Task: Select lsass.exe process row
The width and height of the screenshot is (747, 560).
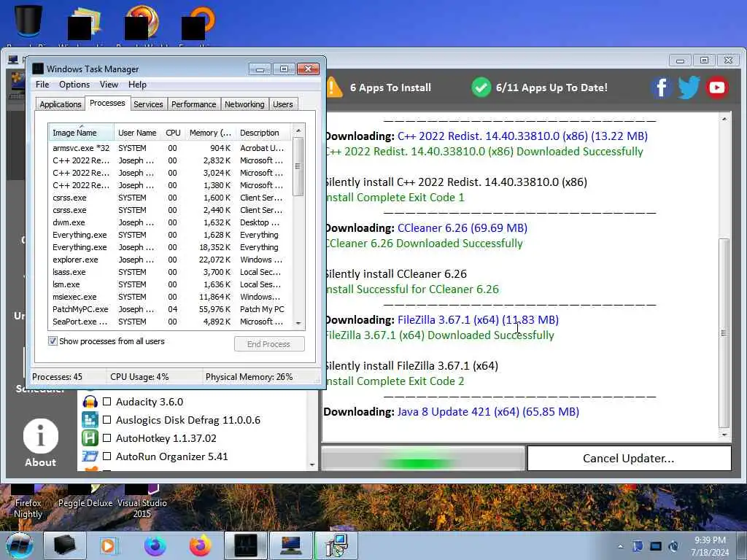Action: (170, 272)
